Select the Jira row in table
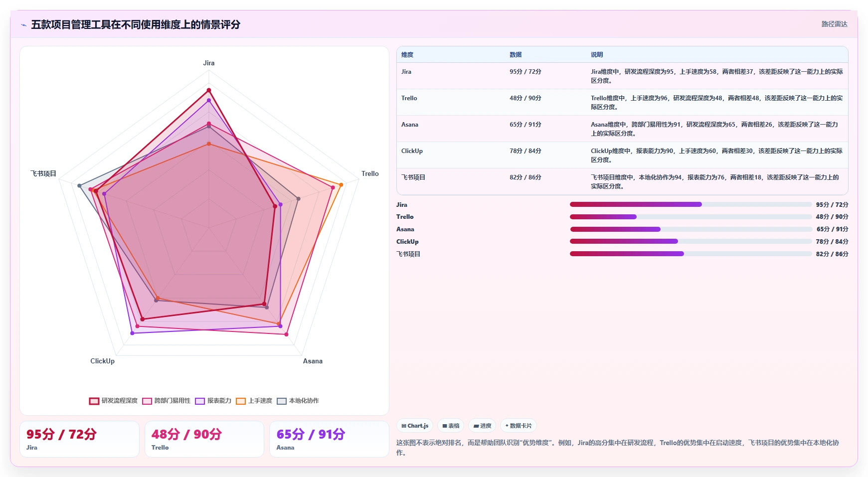 pyautogui.click(x=622, y=76)
